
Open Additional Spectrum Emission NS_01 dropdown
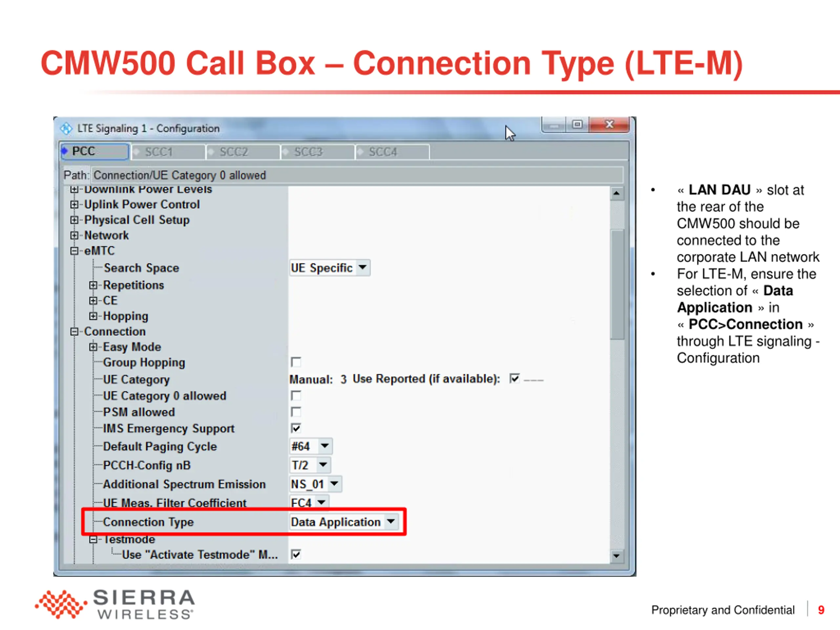[x=315, y=484]
